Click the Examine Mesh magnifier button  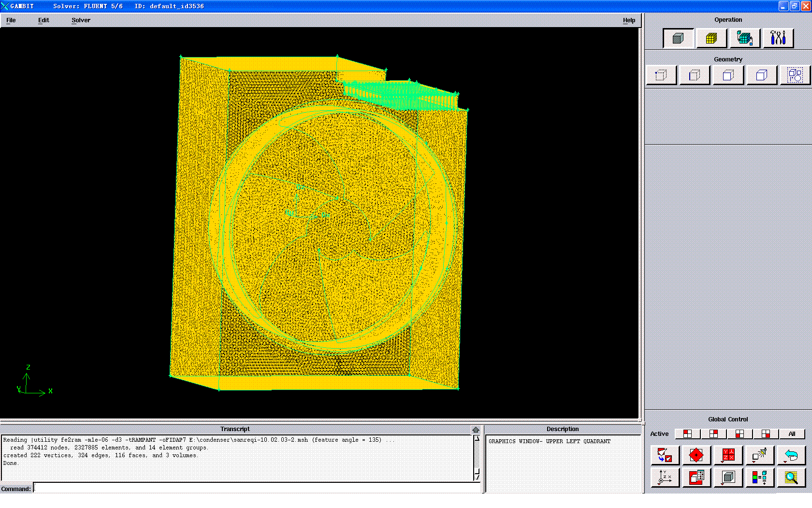(x=791, y=478)
